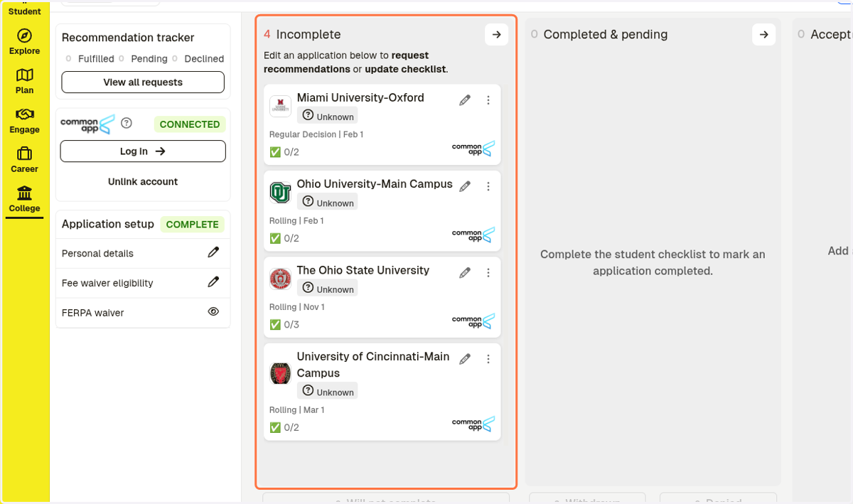The image size is (853, 504).
Task: Edit the University of Cincinnati-Main Campus application
Action: pyautogui.click(x=465, y=359)
